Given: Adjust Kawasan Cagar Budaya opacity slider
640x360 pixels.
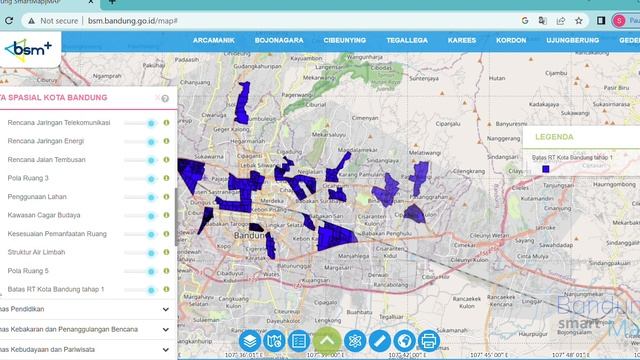Looking at the screenshot, I should [x=140, y=216].
